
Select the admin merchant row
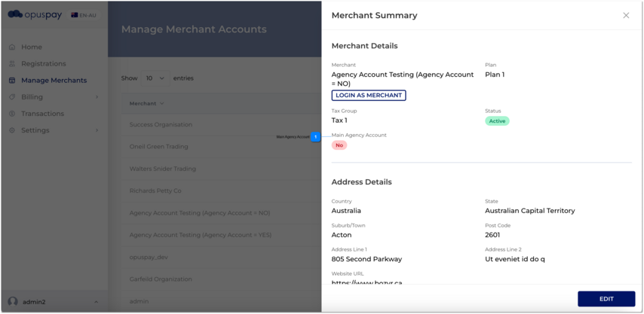221,301
